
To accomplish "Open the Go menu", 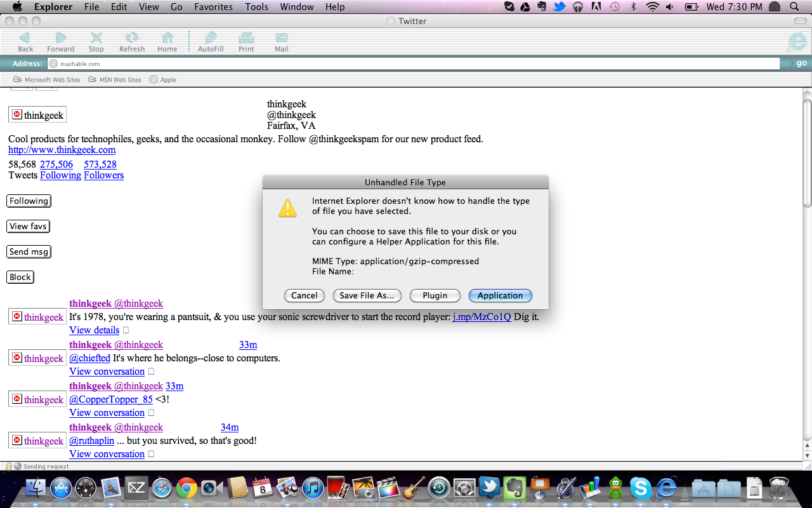I will coord(176,7).
